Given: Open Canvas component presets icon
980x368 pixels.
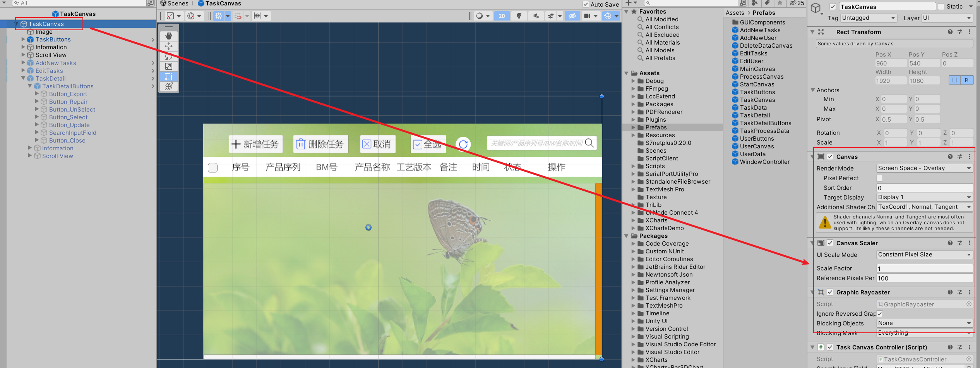Looking at the screenshot, I should (x=960, y=156).
